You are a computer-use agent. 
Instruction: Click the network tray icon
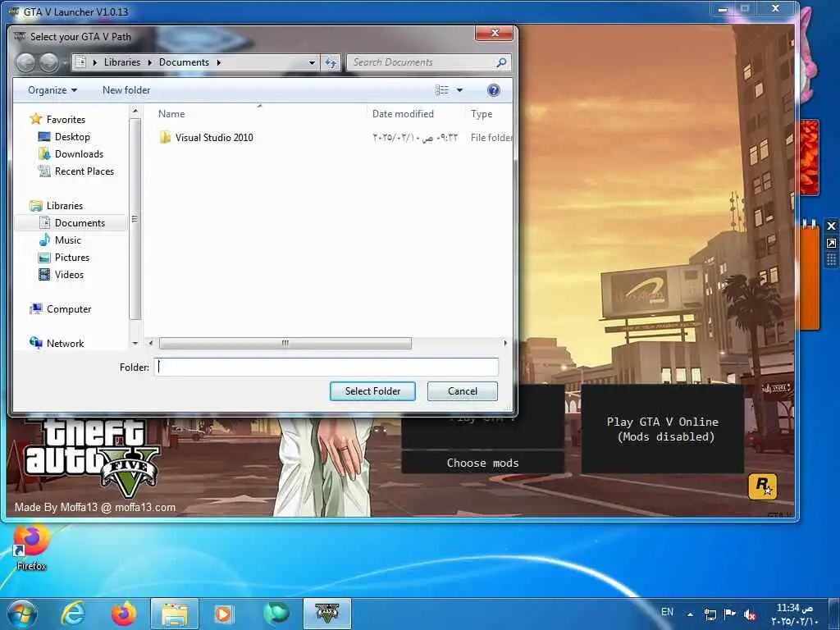click(710, 614)
